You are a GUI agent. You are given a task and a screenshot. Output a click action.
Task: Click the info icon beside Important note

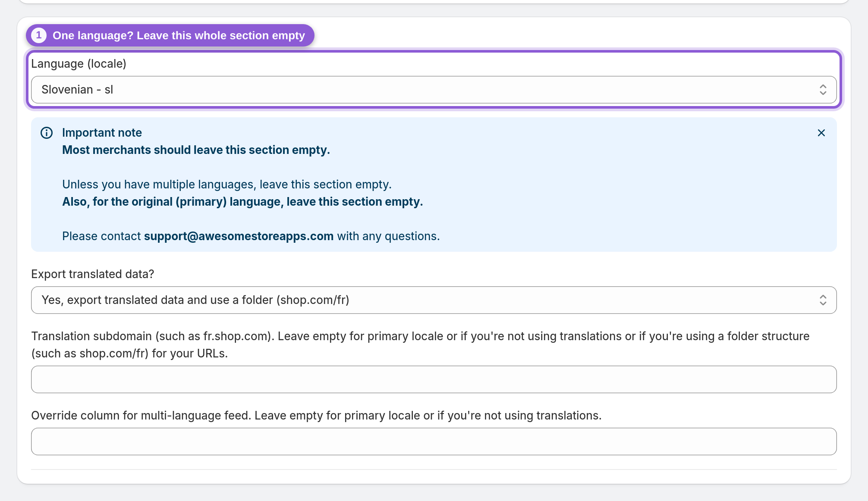[47, 133]
